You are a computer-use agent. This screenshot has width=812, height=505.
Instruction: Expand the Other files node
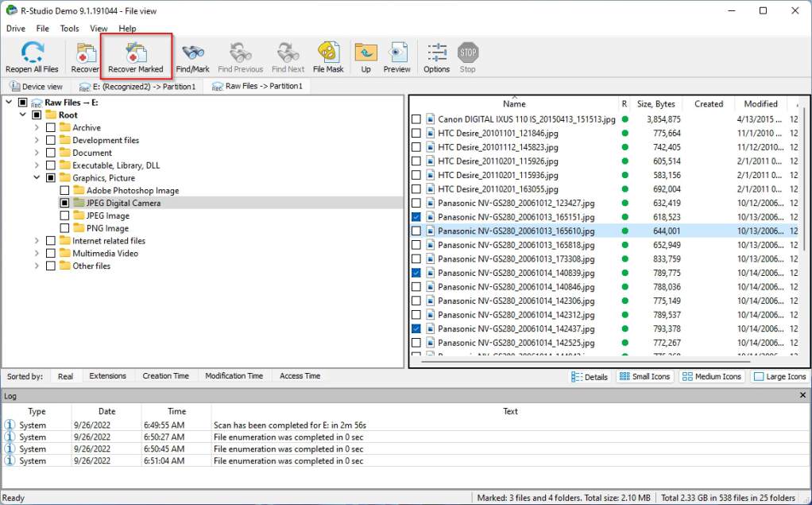37,266
